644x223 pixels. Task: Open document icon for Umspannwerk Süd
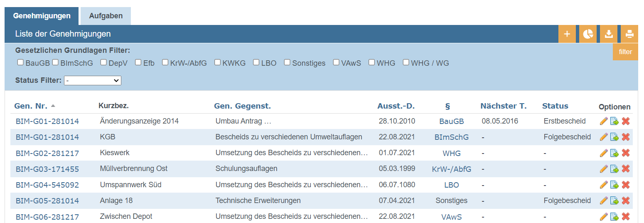pos(615,185)
